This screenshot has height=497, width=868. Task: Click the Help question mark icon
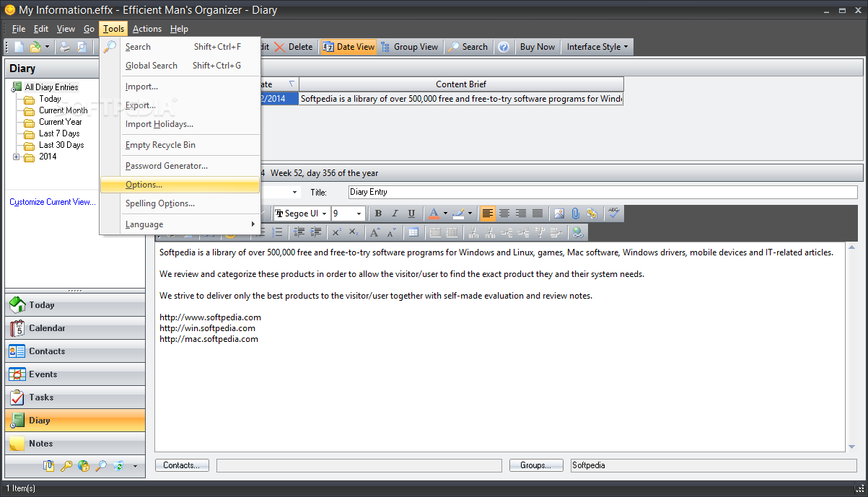tap(504, 47)
